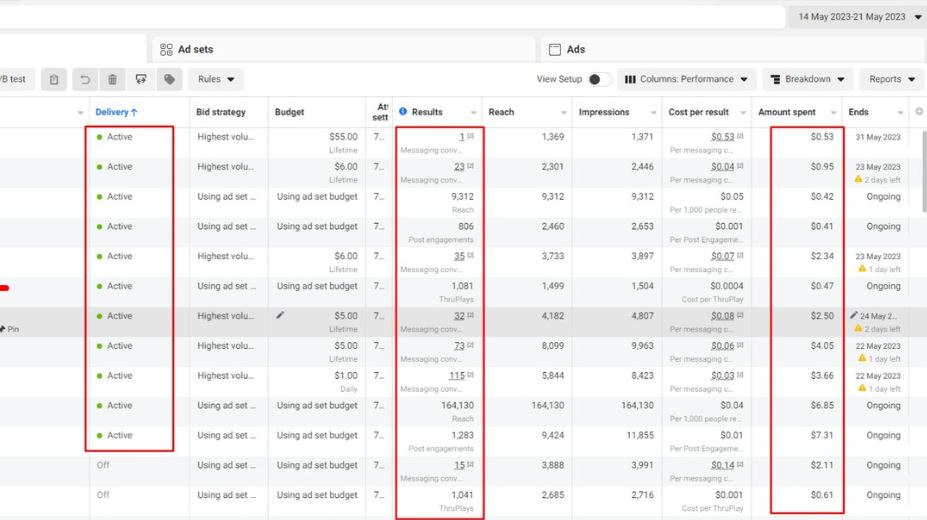Click the Budget column header
927x520 pixels.
coord(289,112)
